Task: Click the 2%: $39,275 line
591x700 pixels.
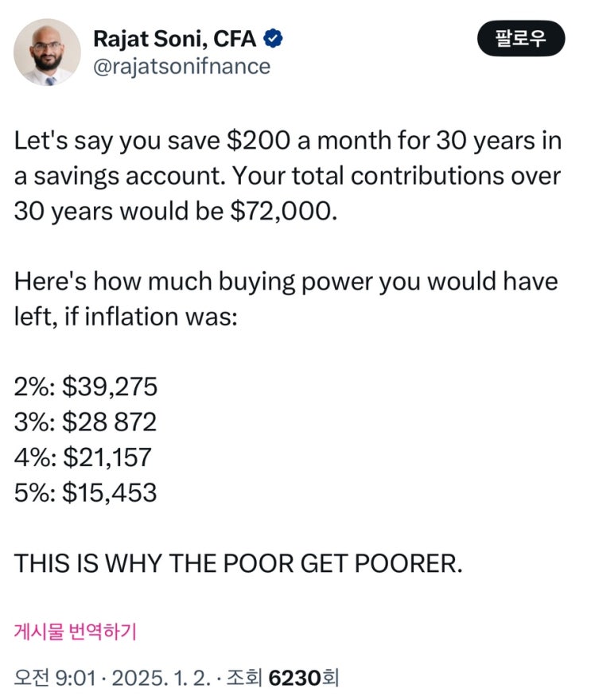Action: click(86, 387)
